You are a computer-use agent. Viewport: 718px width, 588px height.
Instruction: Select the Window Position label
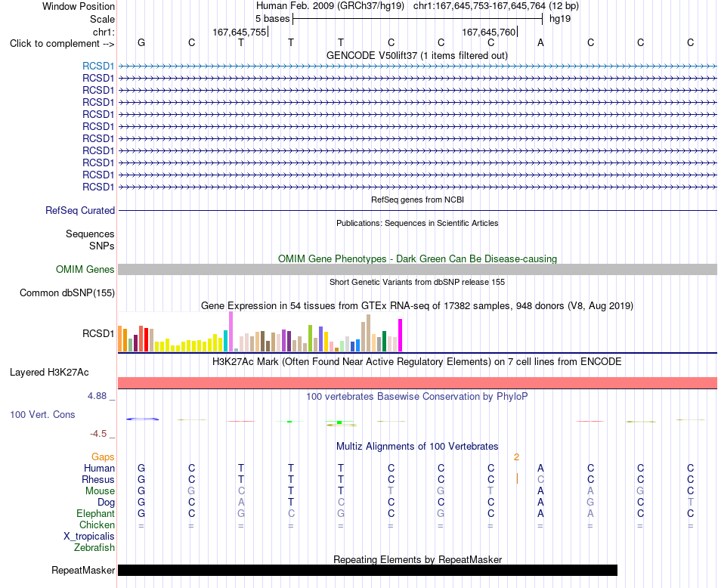coord(79,6)
